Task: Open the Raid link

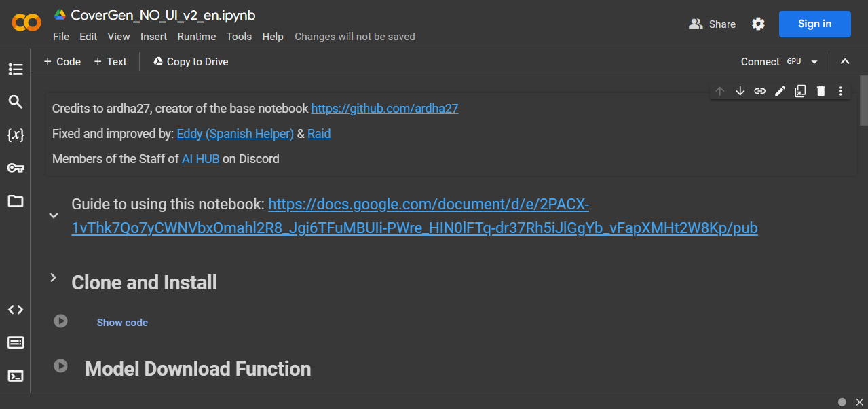Action: pyautogui.click(x=319, y=134)
